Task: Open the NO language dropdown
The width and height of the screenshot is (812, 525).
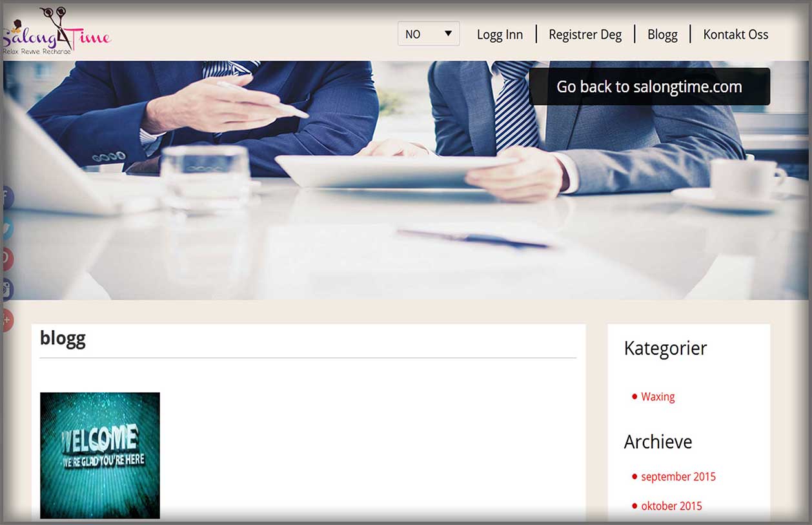Action: point(428,34)
